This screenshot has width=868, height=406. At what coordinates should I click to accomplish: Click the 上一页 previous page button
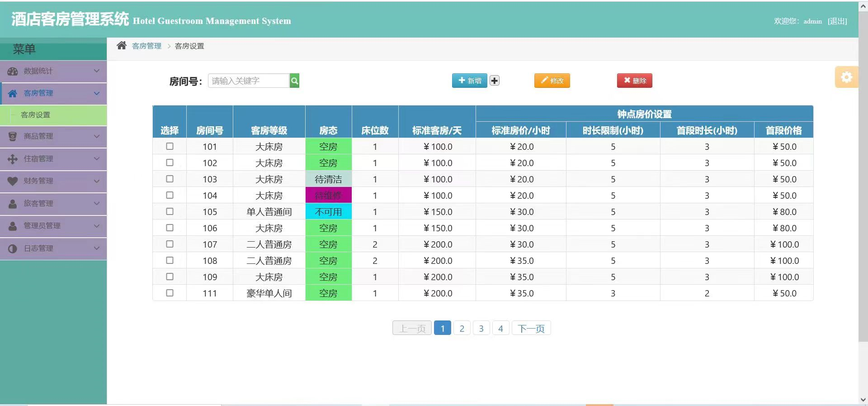coord(412,328)
